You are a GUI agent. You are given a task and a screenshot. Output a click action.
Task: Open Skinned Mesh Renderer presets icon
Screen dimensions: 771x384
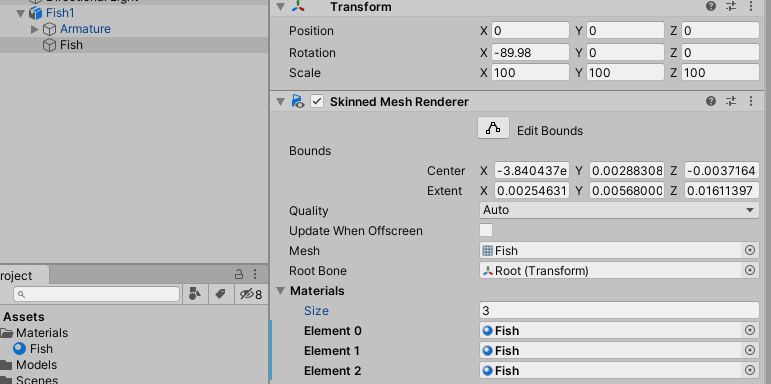click(x=731, y=101)
